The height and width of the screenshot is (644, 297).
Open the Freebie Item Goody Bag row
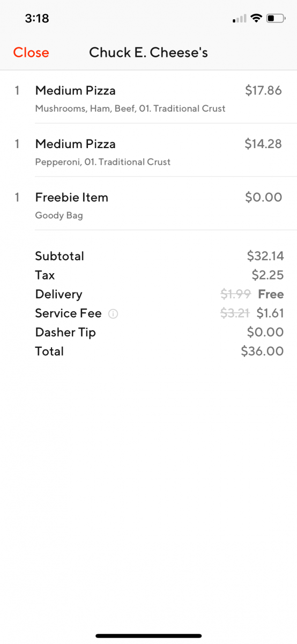click(148, 204)
